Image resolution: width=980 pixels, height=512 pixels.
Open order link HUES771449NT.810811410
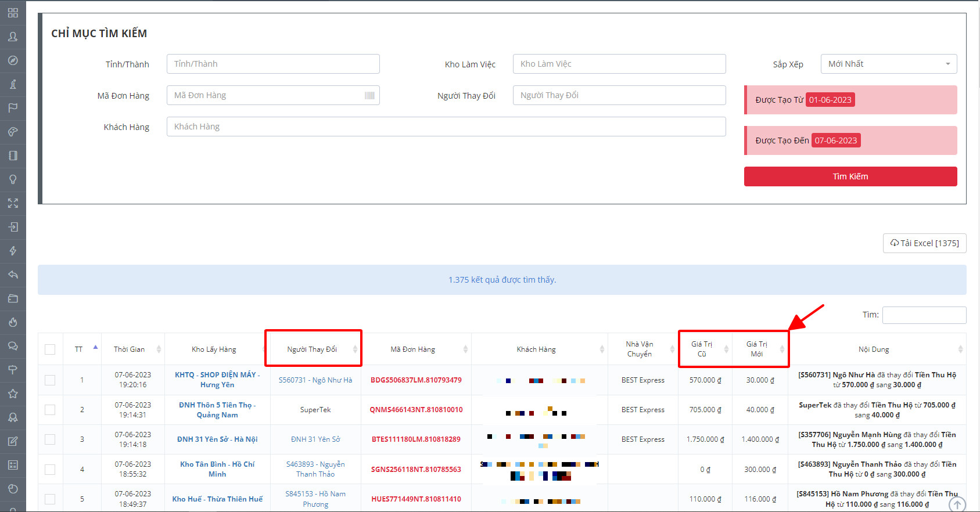click(416, 499)
